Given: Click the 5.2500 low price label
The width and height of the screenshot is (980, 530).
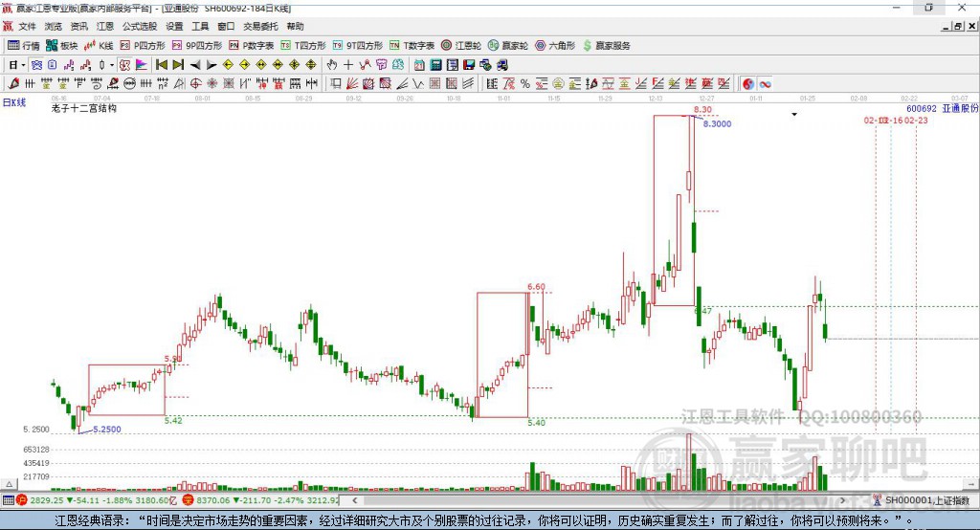Looking at the screenshot, I should [x=107, y=430].
